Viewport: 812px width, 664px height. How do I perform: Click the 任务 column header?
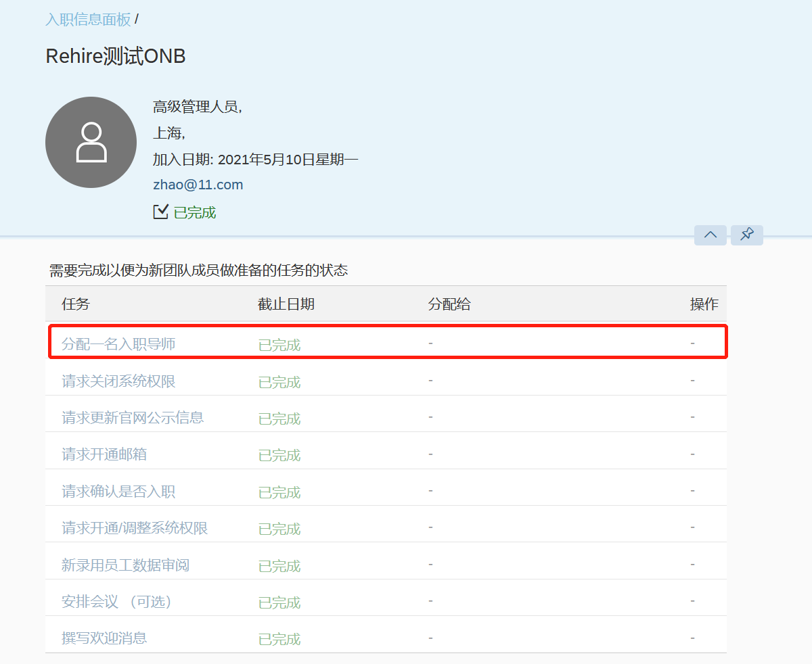(76, 304)
